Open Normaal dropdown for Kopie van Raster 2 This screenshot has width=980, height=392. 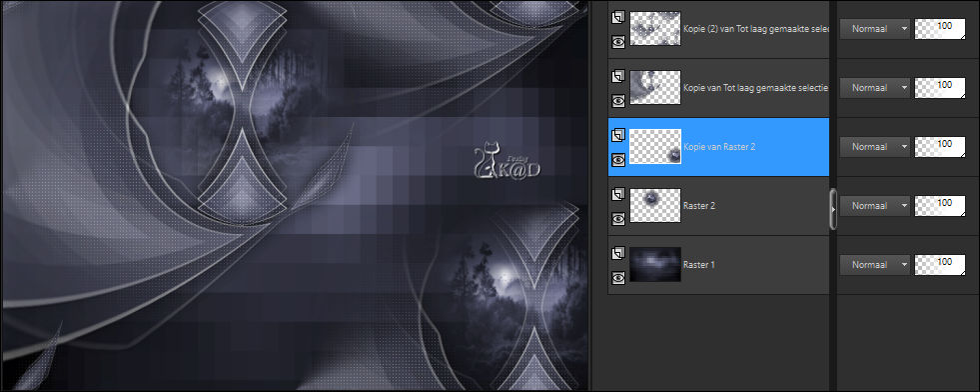point(874,147)
